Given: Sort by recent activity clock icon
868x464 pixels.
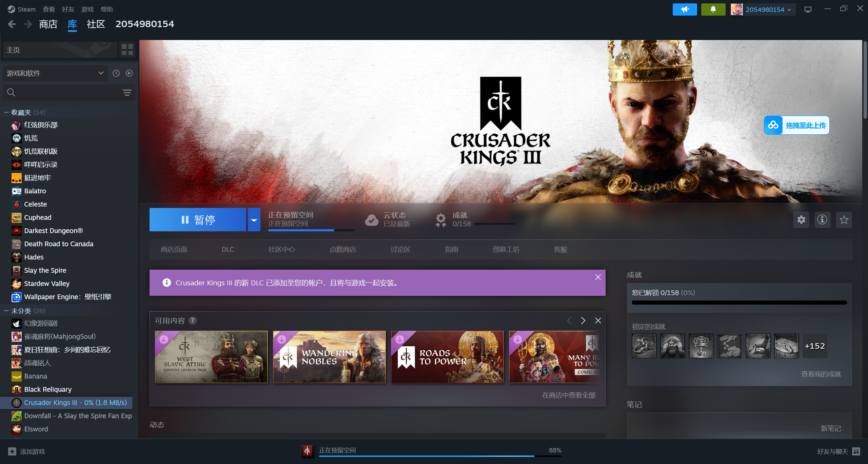Looking at the screenshot, I should 116,73.
